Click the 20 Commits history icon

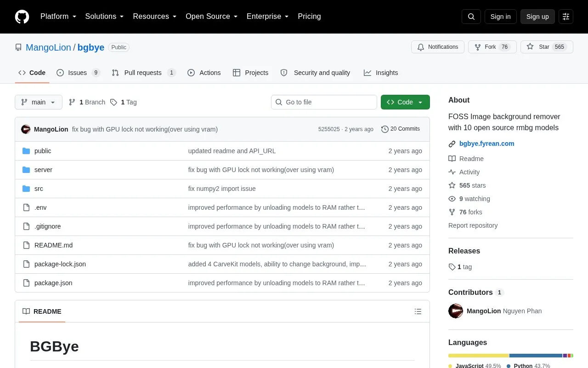[385, 129]
